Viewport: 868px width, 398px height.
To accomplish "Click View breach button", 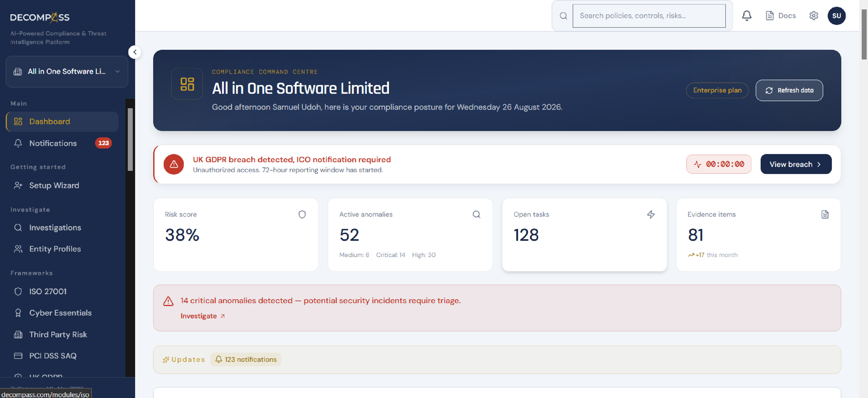I will (796, 164).
